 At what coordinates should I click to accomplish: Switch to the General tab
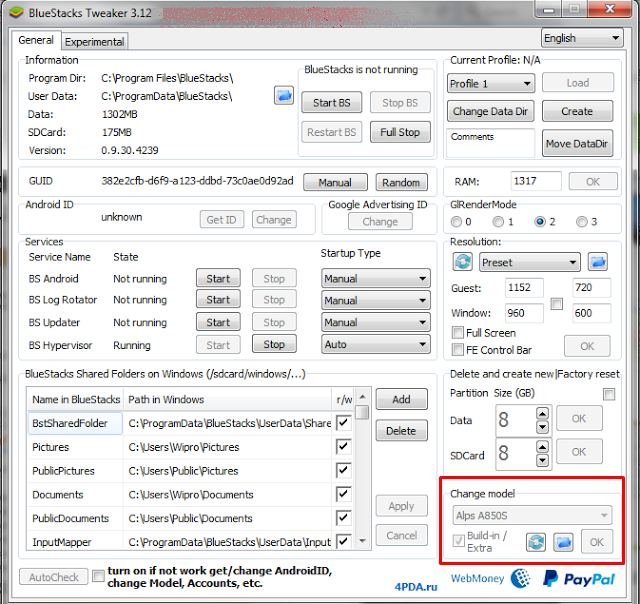pyautogui.click(x=36, y=40)
